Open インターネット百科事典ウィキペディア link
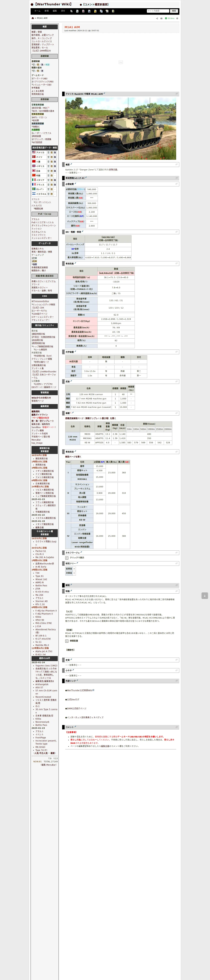Screen dimensions: 210x980 [85, 718]
